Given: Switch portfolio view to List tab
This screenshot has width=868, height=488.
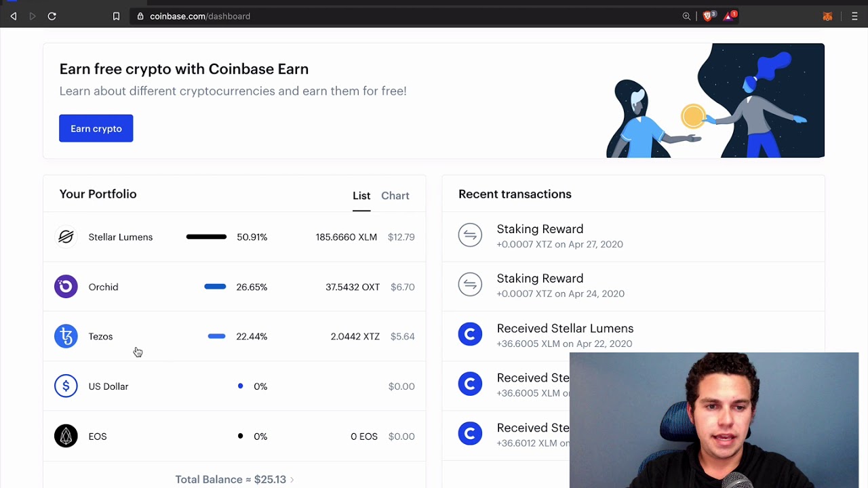Looking at the screenshot, I should point(361,196).
